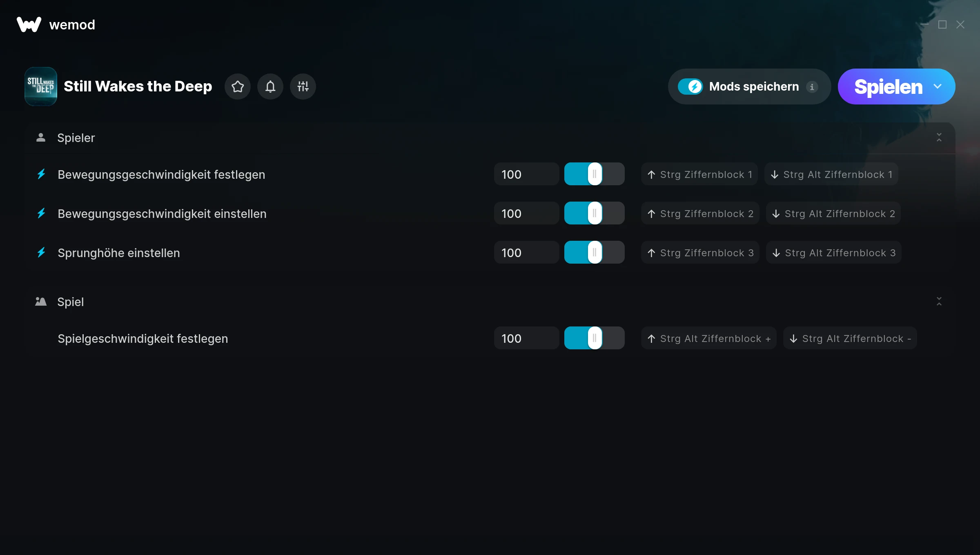
Task: Click slider for Bewegungsgeschwindigkeit festlegen
Action: click(x=595, y=174)
